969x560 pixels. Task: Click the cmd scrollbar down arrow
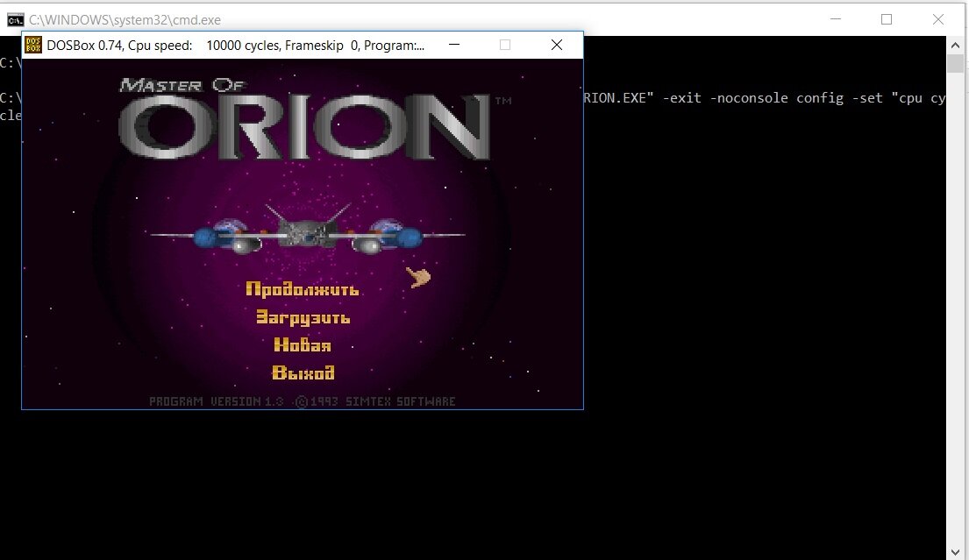tap(955, 552)
